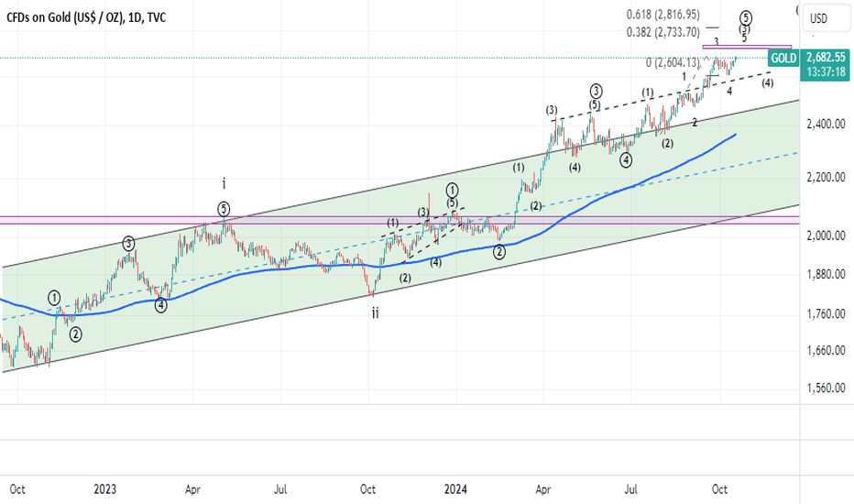This screenshot has width=854, height=504.
Task: Select the wave label ii under the October 2023 low
Action: pos(376,312)
